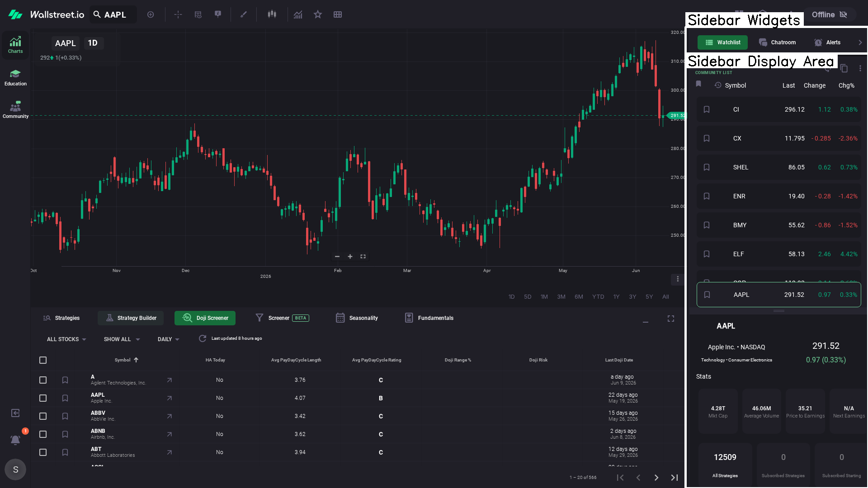Check the box for row A Agilent
The height and width of the screenshot is (488, 868).
coord(43,380)
